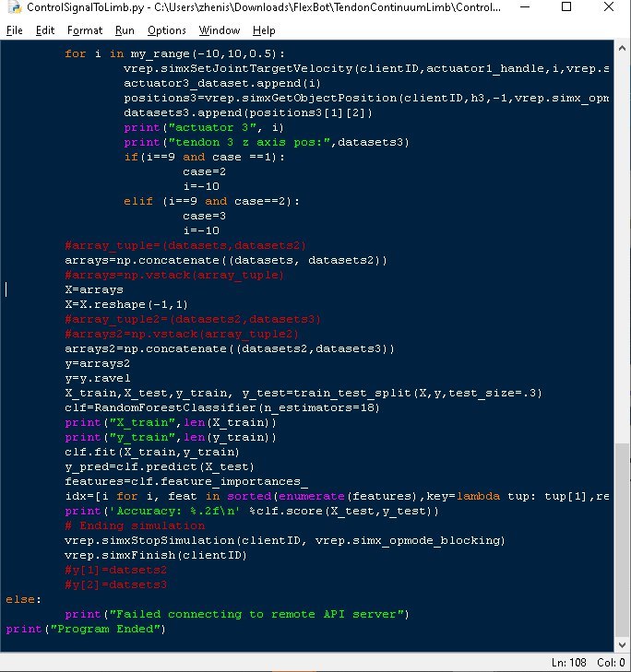
Task: Open the Options menu
Action: [166, 30]
